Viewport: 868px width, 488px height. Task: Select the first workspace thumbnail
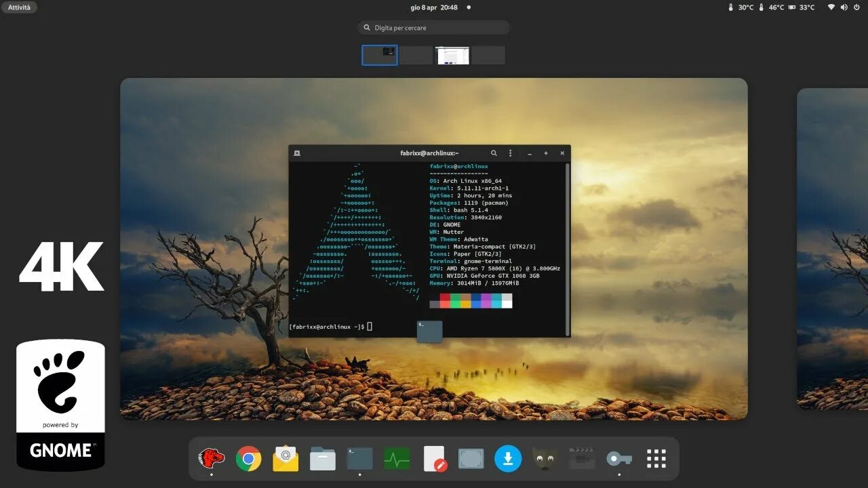pos(380,56)
